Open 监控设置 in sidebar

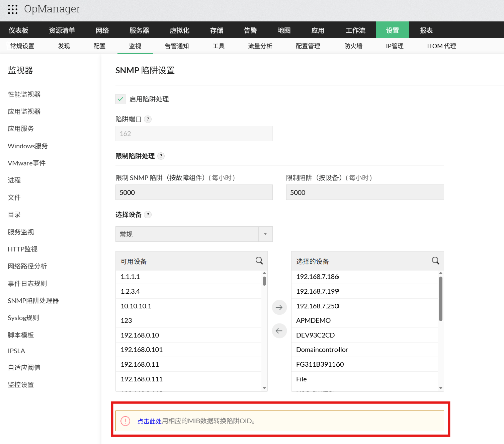point(21,385)
